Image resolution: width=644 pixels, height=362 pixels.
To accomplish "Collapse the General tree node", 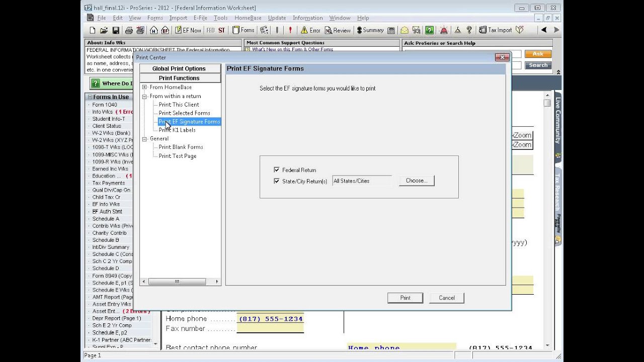I will (x=144, y=138).
